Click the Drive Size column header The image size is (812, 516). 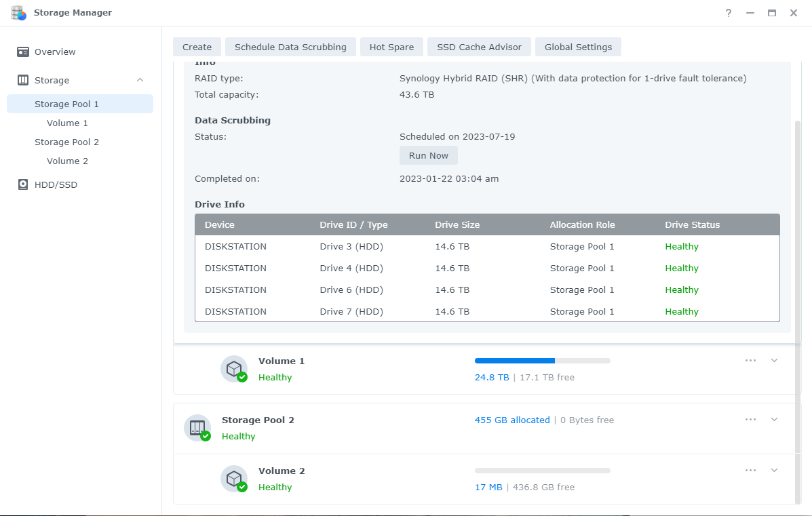click(x=457, y=224)
